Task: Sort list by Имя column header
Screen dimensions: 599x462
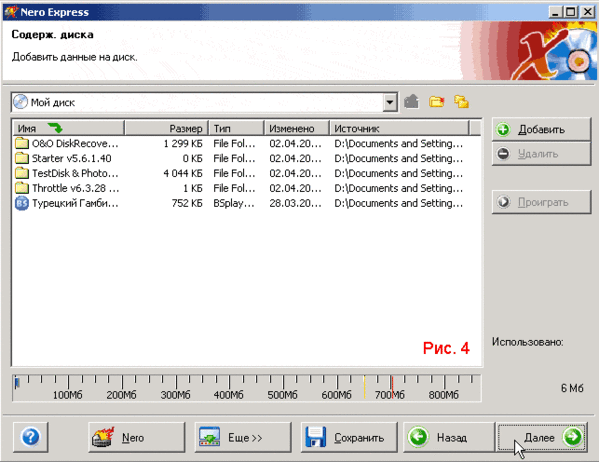Action: tap(69, 128)
